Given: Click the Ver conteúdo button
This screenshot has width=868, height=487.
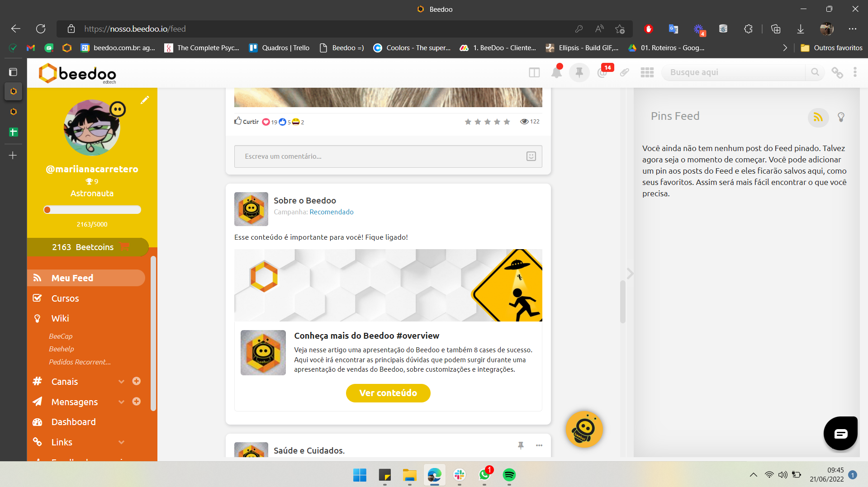Looking at the screenshot, I should click(388, 393).
